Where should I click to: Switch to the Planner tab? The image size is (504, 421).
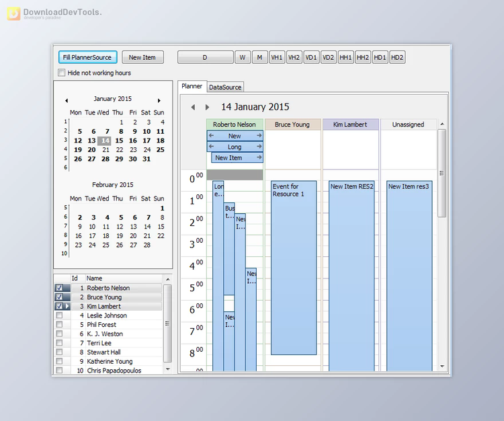[192, 86]
